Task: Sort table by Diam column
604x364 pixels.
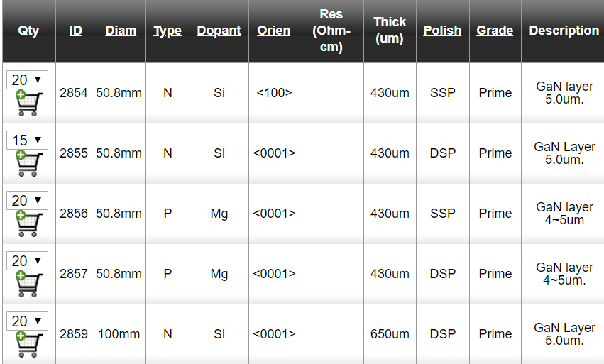Action: click(x=121, y=31)
